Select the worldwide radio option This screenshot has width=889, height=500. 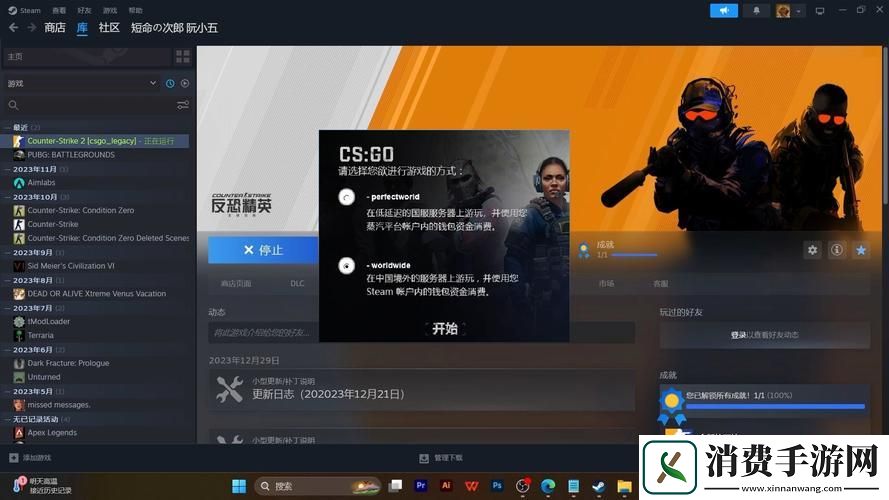click(x=346, y=265)
